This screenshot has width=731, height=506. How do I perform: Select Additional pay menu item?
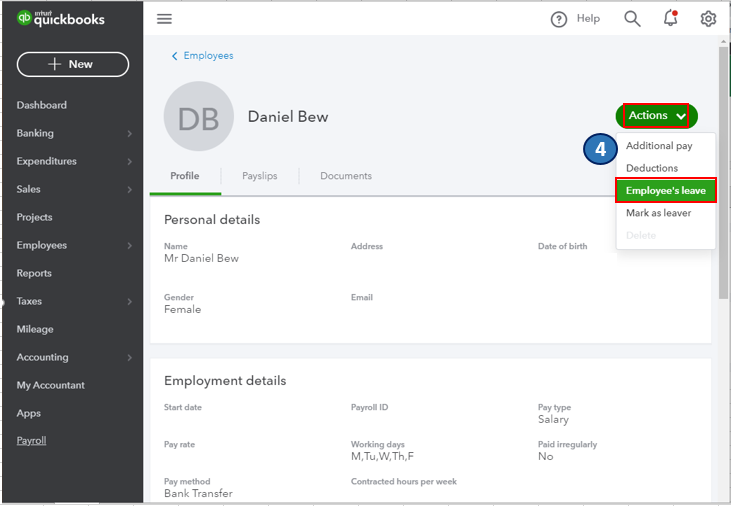tap(659, 146)
